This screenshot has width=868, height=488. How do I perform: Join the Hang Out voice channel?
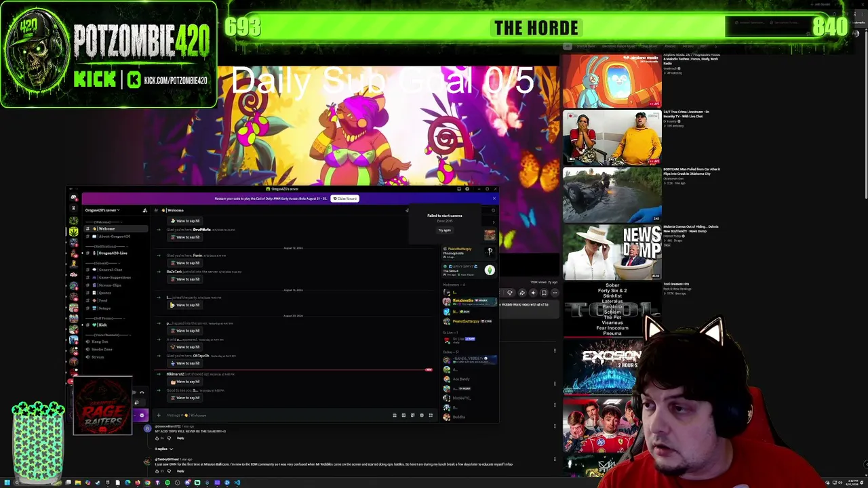[x=115, y=342]
